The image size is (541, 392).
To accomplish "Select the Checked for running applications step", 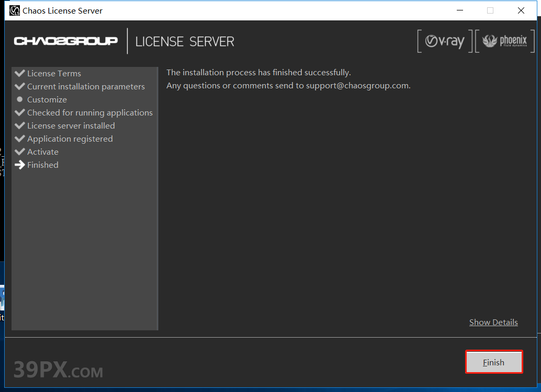I will coord(89,113).
